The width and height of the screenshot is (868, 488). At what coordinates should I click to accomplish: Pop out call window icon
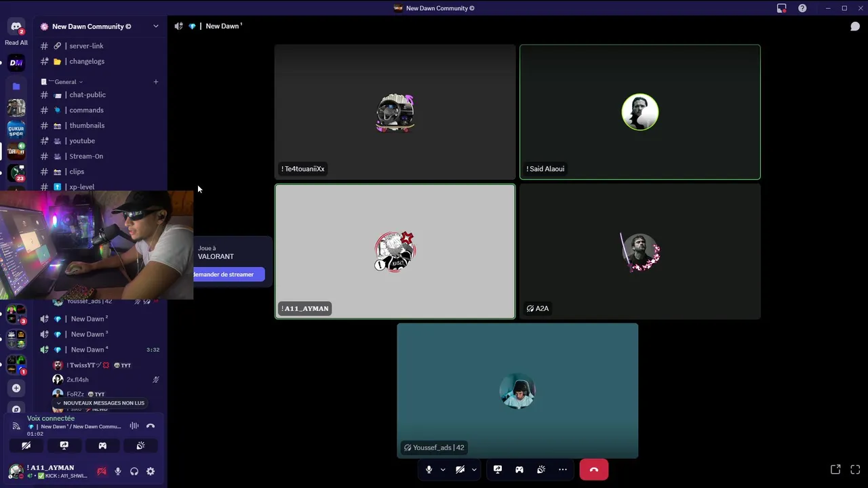(x=835, y=470)
